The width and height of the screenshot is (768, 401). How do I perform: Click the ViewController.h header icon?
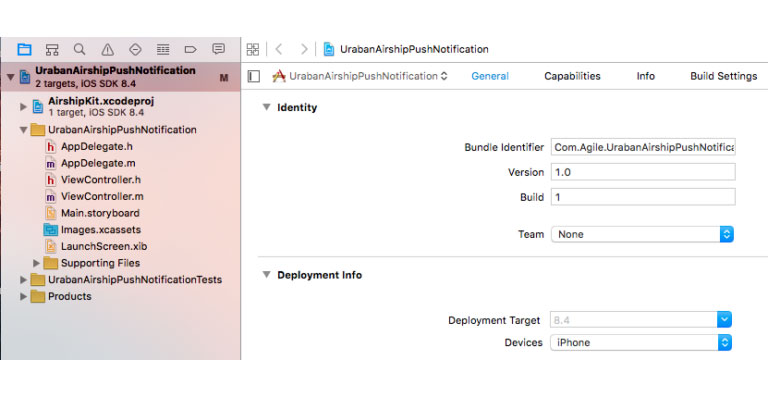pos(50,180)
